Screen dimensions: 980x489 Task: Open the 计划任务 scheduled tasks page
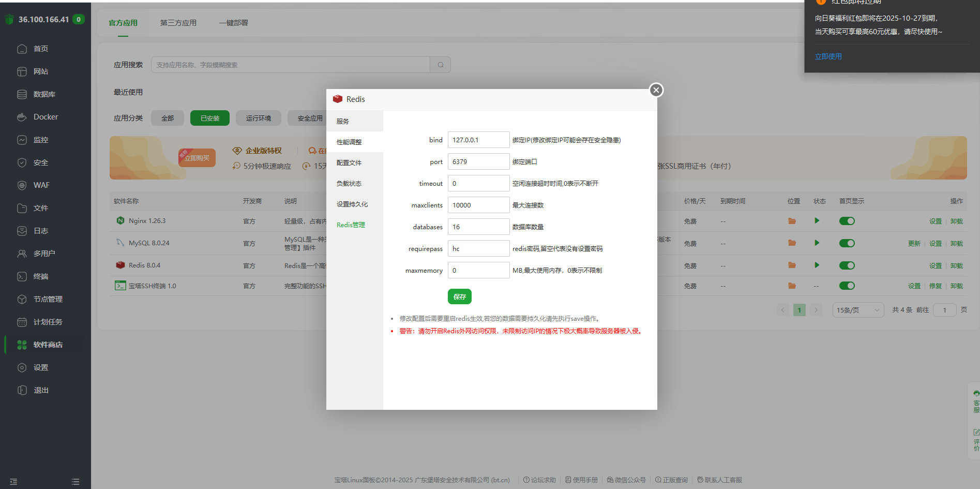point(47,321)
